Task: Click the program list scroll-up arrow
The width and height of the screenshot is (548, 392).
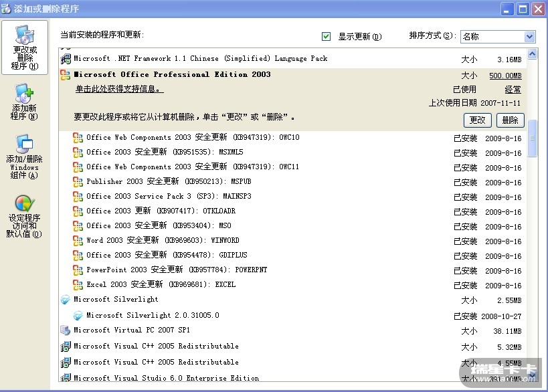Action: [x=532, y=54]
